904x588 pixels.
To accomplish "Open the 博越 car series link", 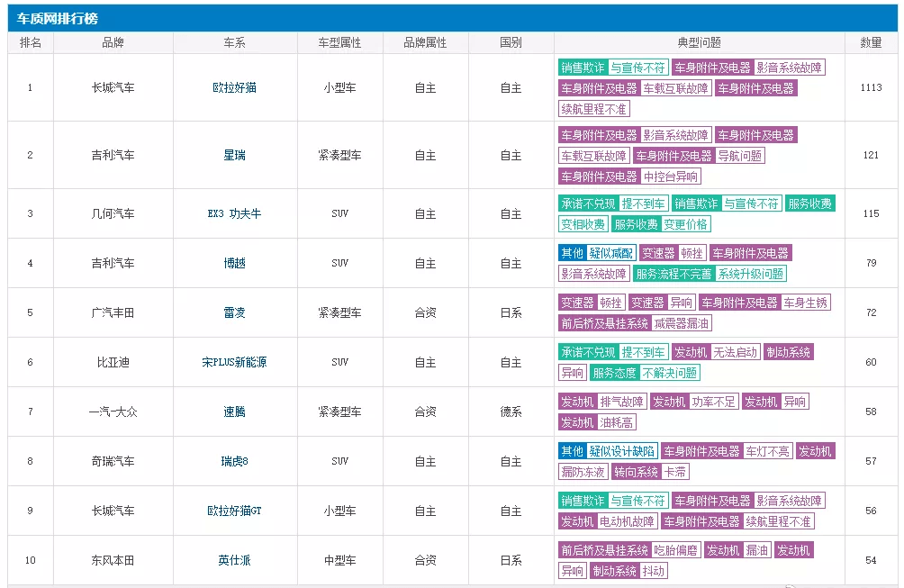I will click(234, 263).
